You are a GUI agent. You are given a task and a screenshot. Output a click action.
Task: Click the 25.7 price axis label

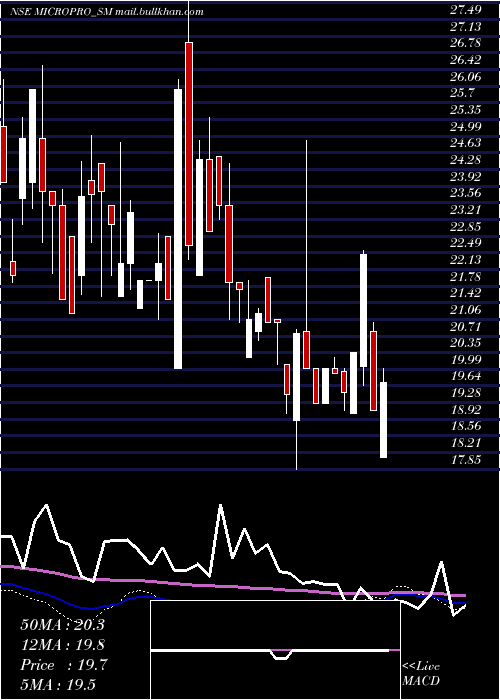(462, 94)
